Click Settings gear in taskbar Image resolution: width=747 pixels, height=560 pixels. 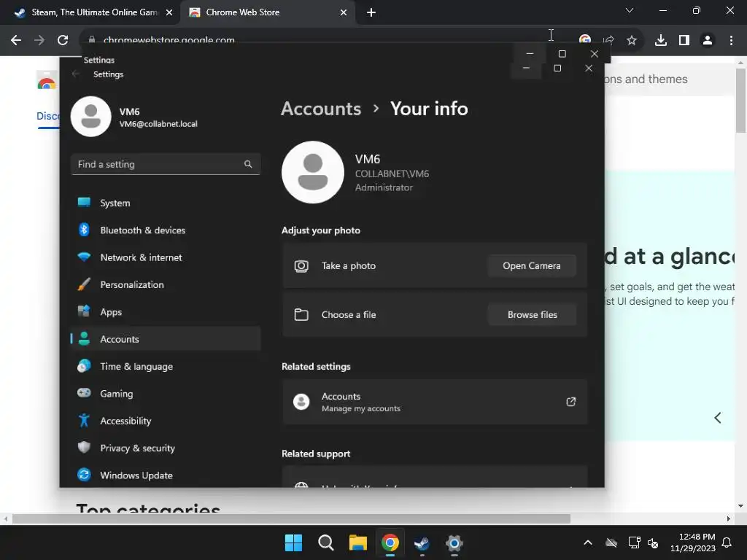tap(454, 542)
